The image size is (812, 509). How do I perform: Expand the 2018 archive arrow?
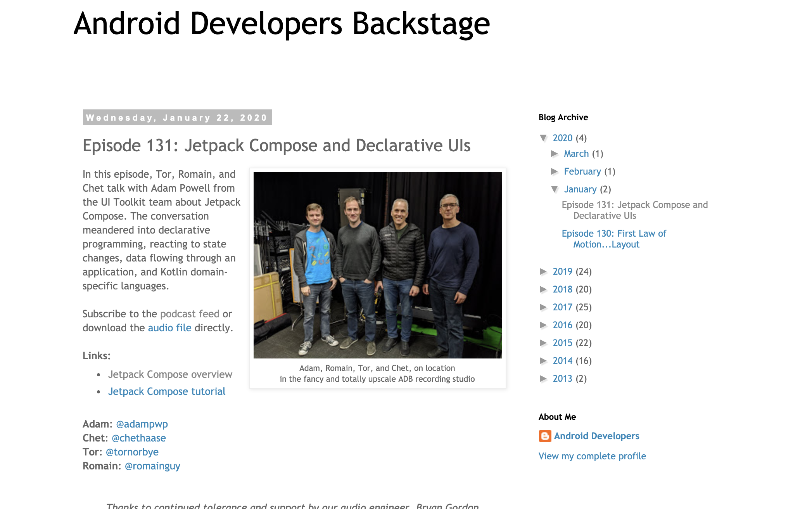pyautogui.click(x=543, y=289)
